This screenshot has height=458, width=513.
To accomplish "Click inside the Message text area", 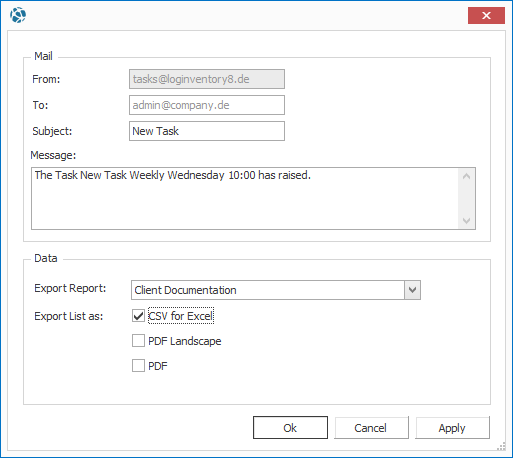I will point(245,198).
